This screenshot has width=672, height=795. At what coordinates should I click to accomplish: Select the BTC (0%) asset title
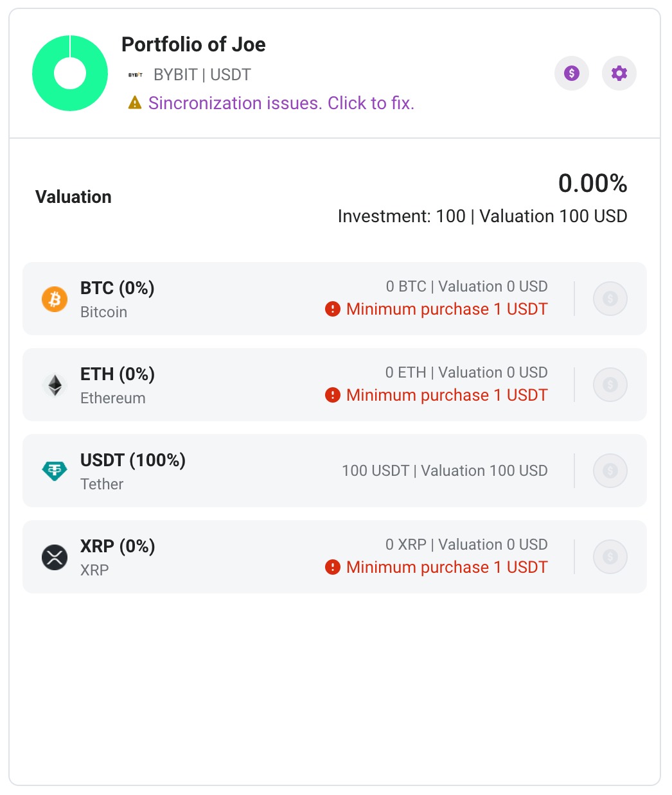[x=118, y=288]
